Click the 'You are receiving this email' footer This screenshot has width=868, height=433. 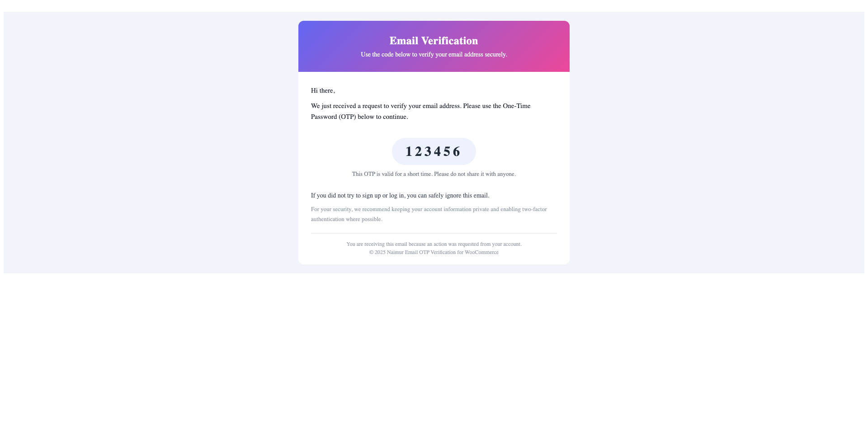coord(434,244)
